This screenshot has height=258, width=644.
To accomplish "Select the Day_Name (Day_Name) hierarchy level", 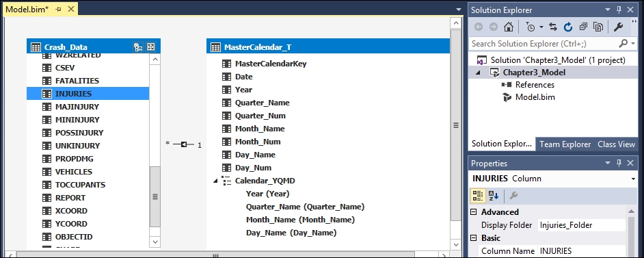I will pos(291,233).
